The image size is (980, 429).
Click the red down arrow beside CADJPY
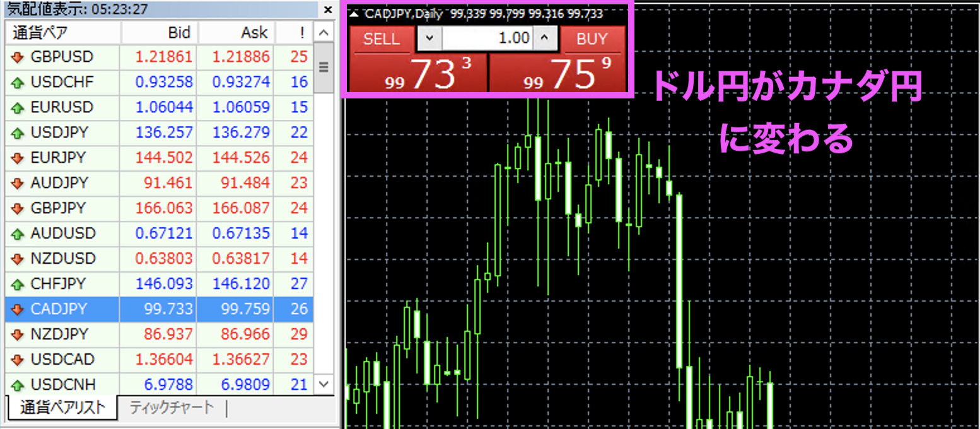click(x=17, y=309)
